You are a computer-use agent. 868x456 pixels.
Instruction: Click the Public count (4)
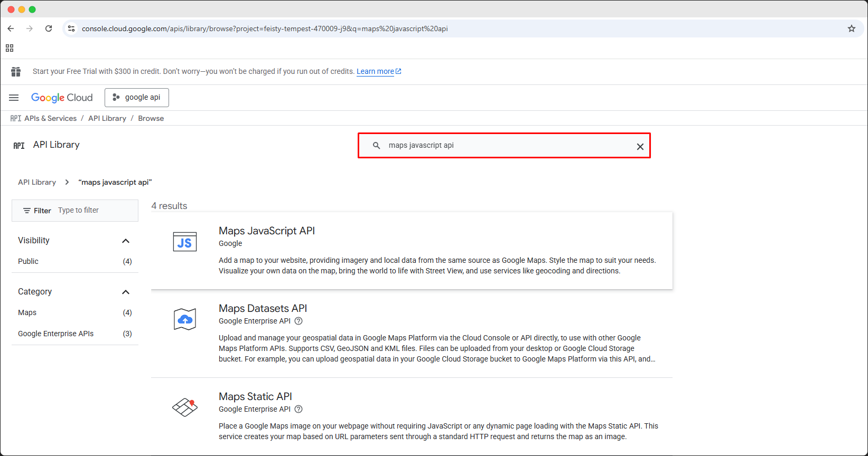coord(127,261)
